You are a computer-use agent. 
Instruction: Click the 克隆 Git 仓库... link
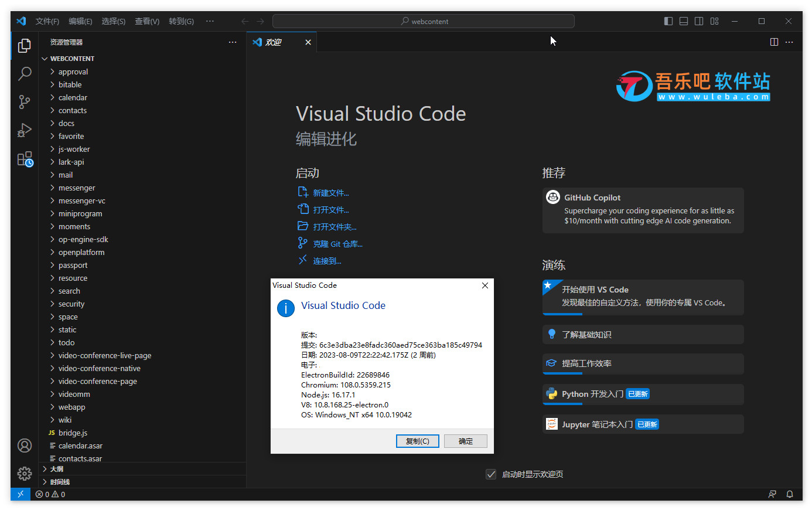point(337,244)
